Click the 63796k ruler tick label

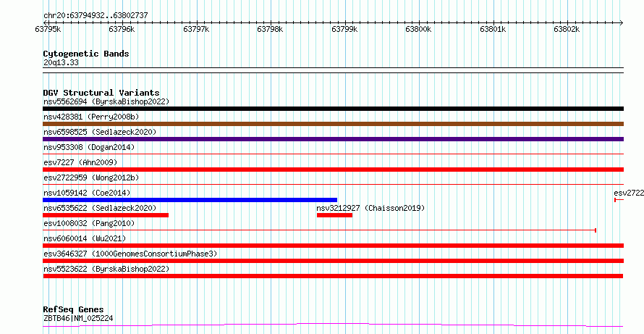[x=122, y=29]
